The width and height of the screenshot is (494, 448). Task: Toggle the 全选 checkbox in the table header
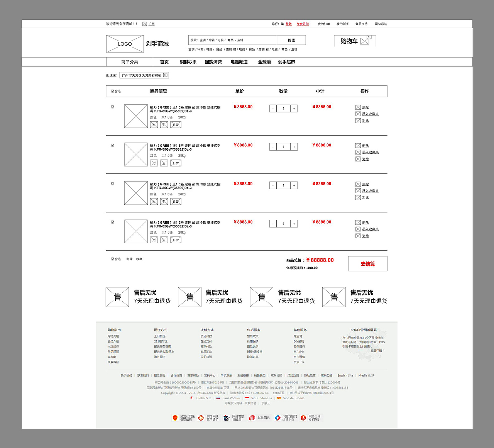pos(112,91)
